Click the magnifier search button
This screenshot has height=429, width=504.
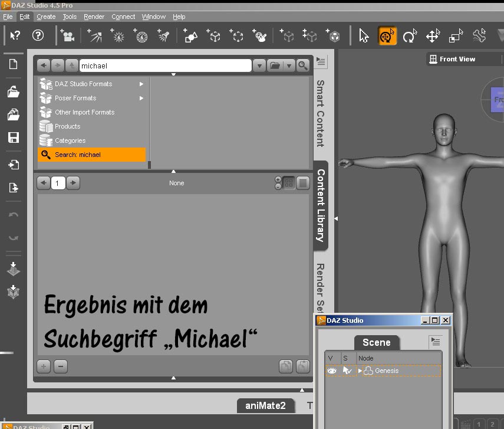click(302, 66)
